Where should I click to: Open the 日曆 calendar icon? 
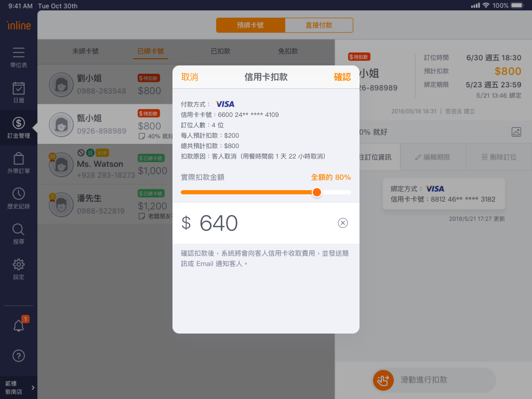(19, 88)
